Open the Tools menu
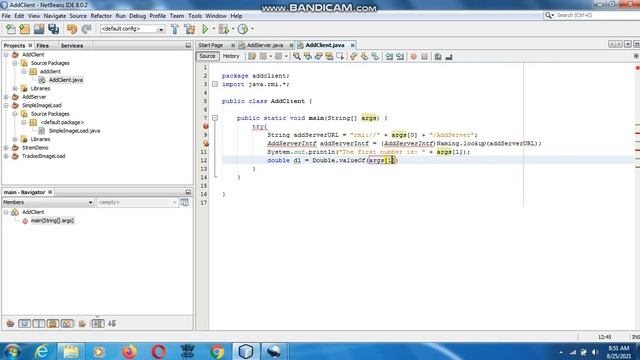 (x=195, y=16)
